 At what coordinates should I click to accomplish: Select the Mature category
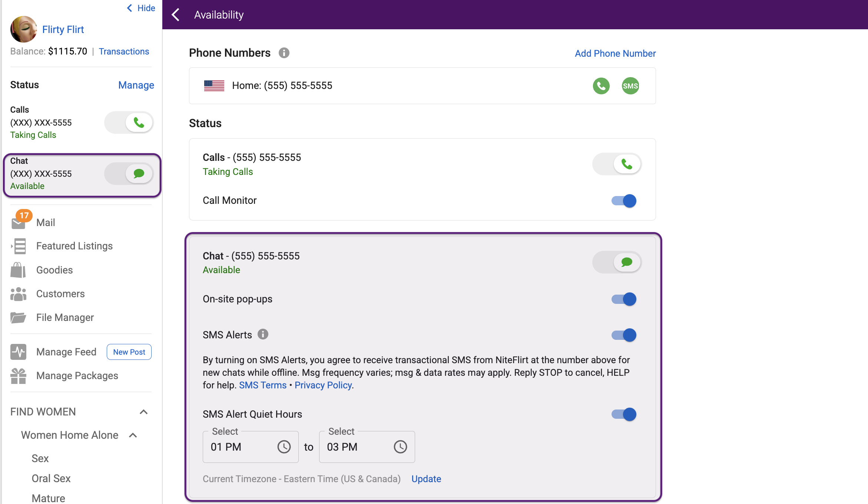coord(48,498)
